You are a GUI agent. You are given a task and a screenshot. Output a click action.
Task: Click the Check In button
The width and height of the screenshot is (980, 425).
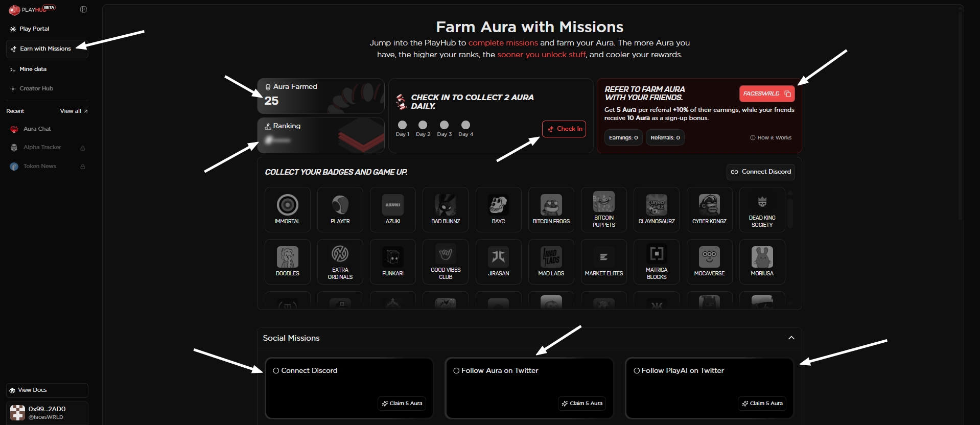(x=564, y=129)
